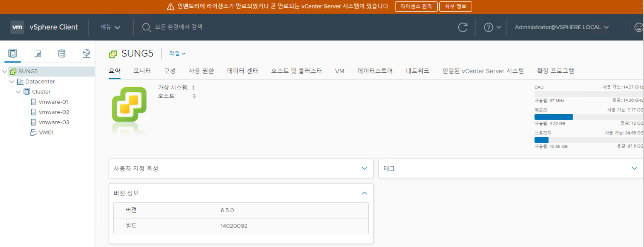
Task: Click the smiley feedback icon
Action: (x=639, y=27)
